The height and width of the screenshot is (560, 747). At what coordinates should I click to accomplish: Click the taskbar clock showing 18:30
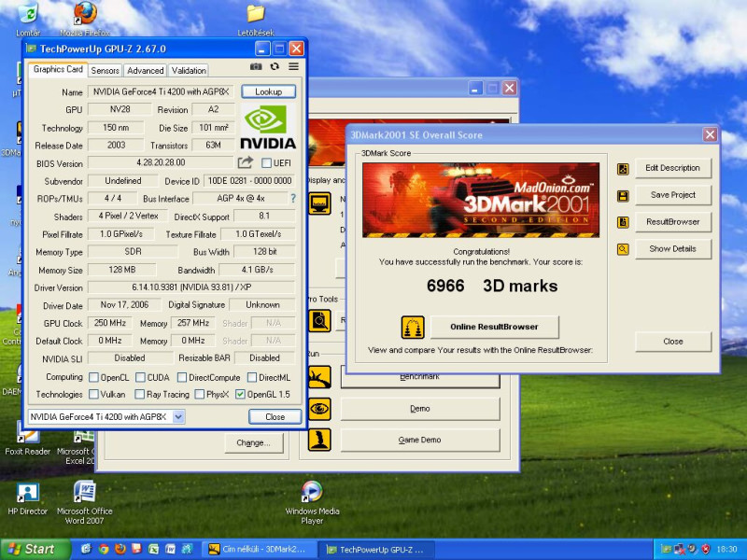(727, 550)
